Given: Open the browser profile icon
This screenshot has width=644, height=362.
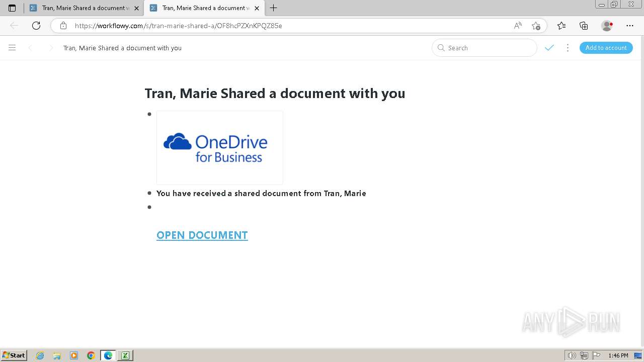Looking at the screenshot, I should 607,26.
